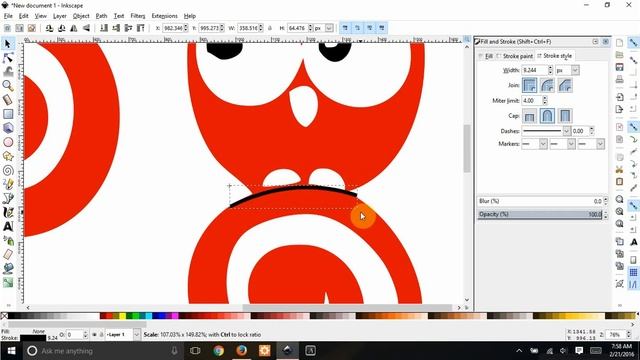Choose Butt cap style
640x360 pixels.
[x=529, y=116]
